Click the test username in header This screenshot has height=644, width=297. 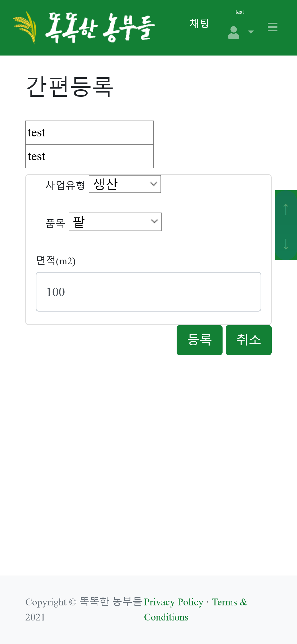coord(239,12)
